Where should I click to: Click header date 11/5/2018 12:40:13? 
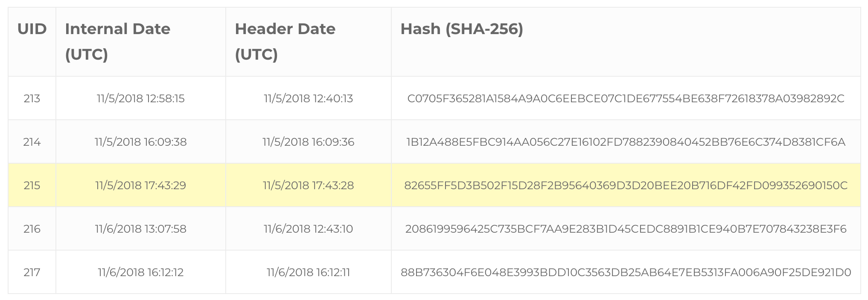(309, 99)
